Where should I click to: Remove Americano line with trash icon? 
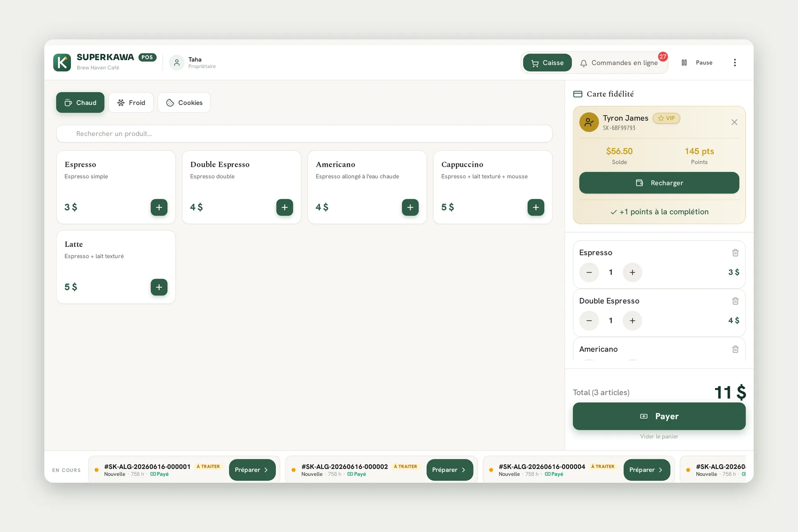(x=735, y=349)
